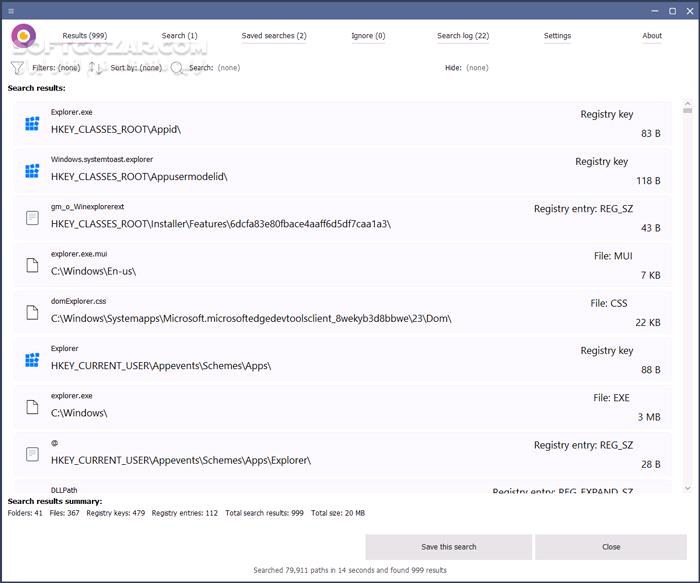The image size is (700, 583).
Task: Open the Search log (22) tab
Action: [x=463, y=36]
